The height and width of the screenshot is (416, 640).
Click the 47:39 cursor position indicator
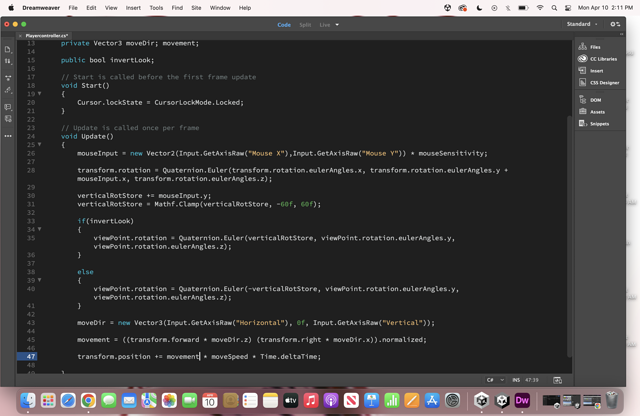[531, 380]
